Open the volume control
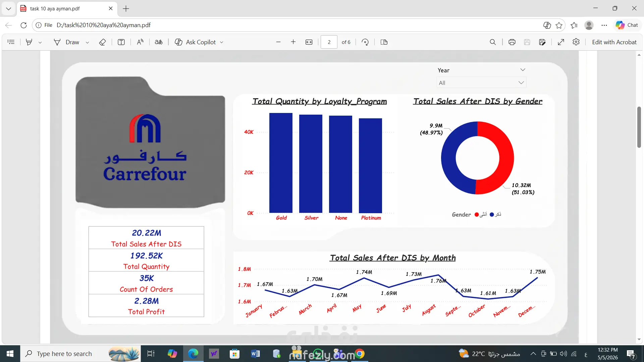 (563, 354)
